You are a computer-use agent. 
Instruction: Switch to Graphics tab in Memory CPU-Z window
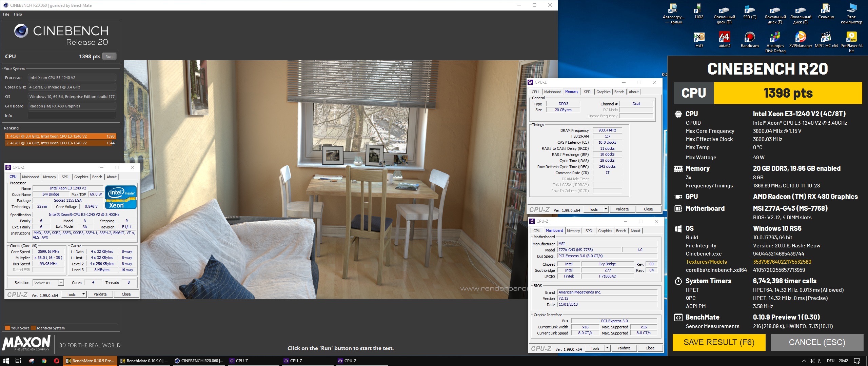click(x=603, y=92)
